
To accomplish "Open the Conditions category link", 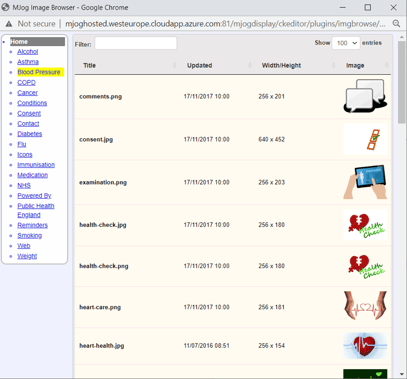I will tap(32, 103).
